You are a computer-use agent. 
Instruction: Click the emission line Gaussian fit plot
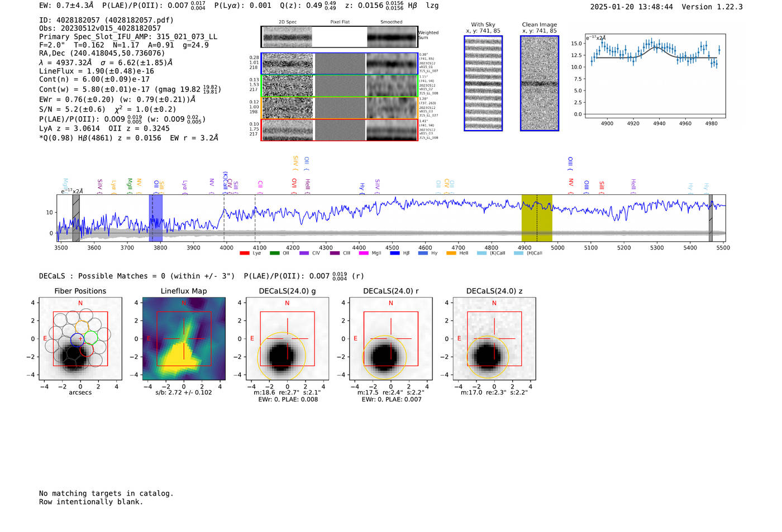click(655, 76)
